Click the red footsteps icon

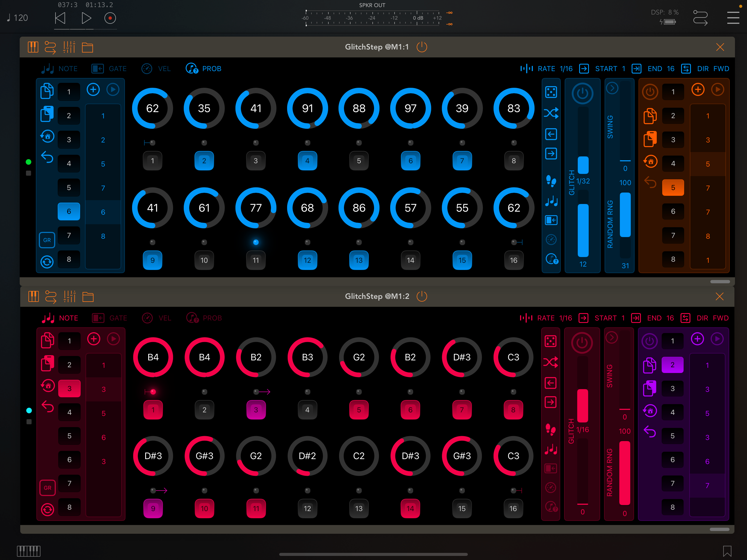[x=550, y=430]
